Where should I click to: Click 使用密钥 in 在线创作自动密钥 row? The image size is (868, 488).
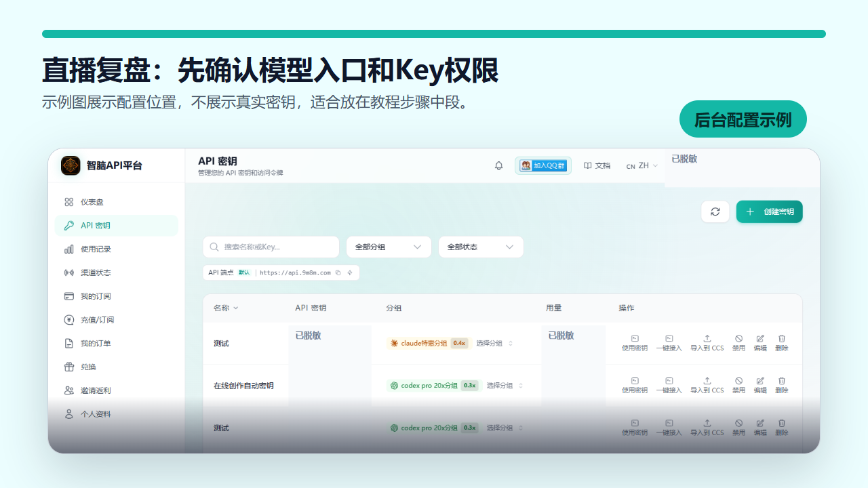click(635, 385)
